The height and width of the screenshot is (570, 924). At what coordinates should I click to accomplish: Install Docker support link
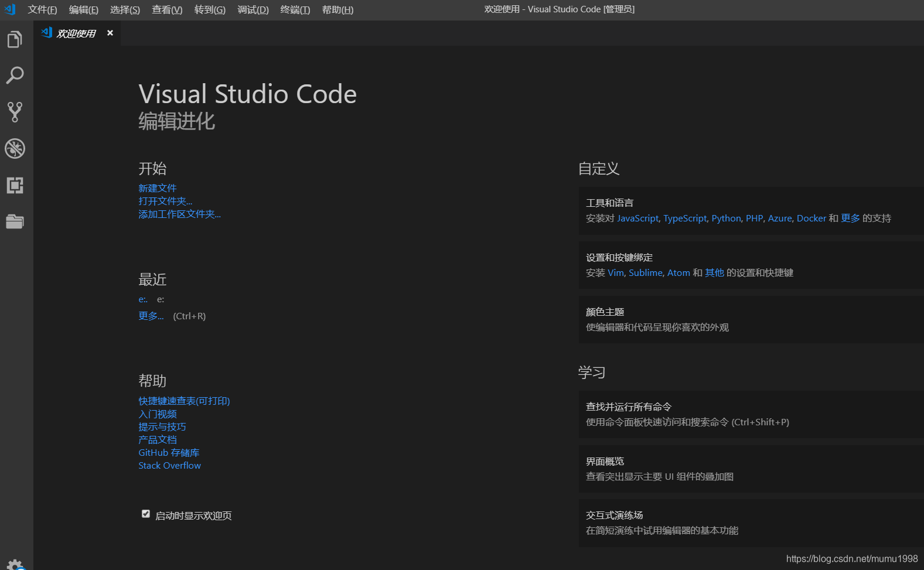pyautogui.click(x=812, y=218)
